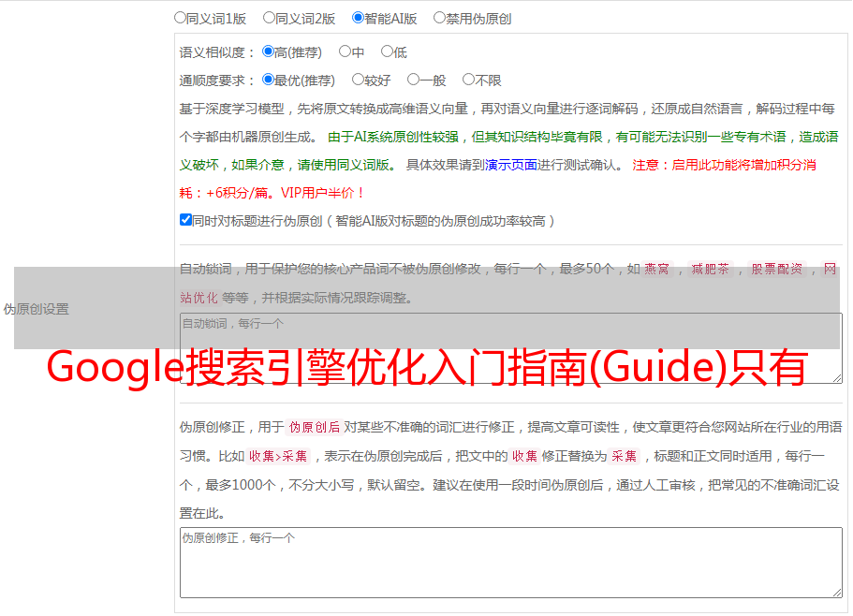
Task: Set 通顺度要求 to 一般
Action: pos(414,80)
